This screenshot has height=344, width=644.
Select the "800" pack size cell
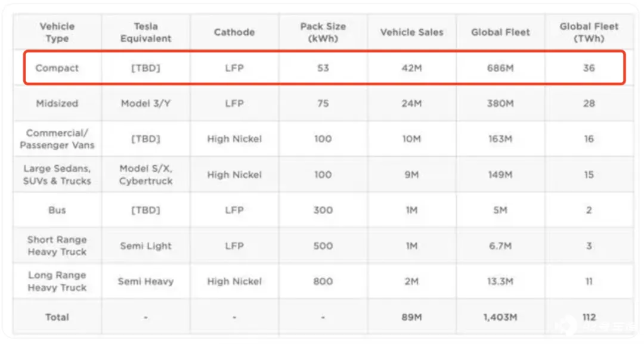tap(323, 281)
